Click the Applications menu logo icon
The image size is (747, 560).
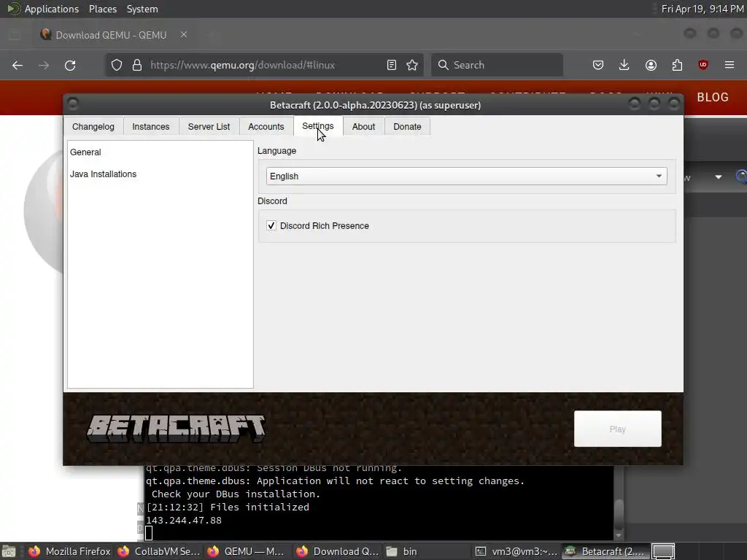tap(13, 9)
